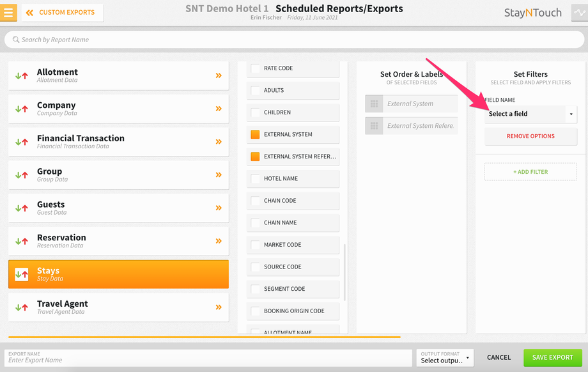Expand Group with its chevron
The height and width of the screenshot is (372, 588).
tap(219, 174)
